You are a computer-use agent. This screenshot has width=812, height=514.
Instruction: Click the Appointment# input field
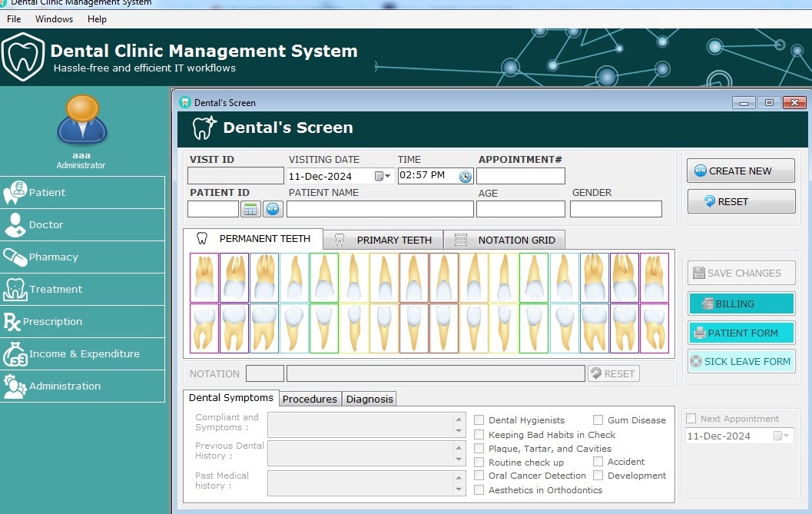pos(520,176)
